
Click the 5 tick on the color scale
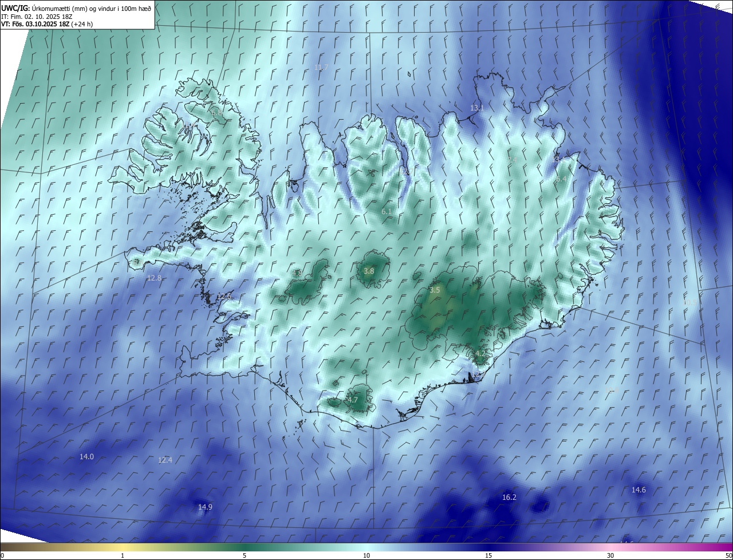pos(245,555)
